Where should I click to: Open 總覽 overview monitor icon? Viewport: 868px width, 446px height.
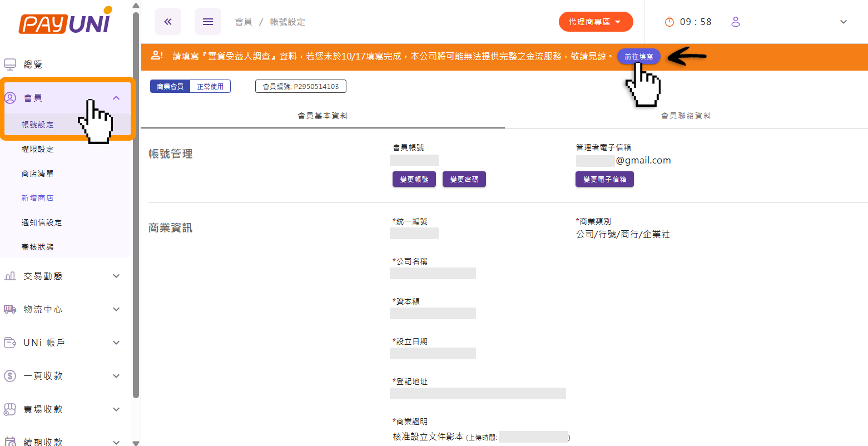click(x=10, y=65)
